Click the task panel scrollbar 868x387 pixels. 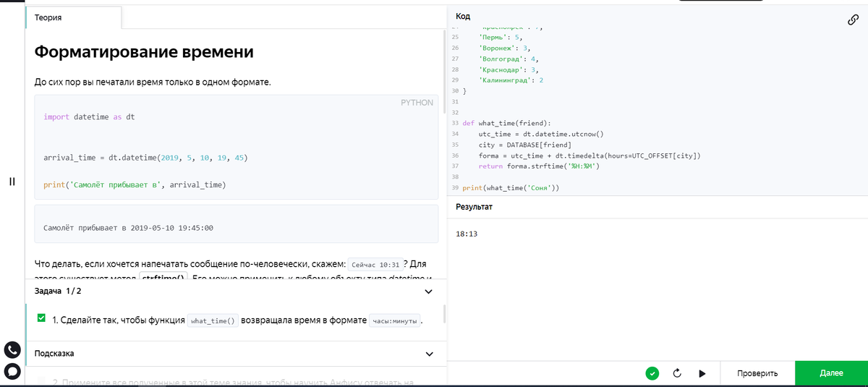coord(444,313)
